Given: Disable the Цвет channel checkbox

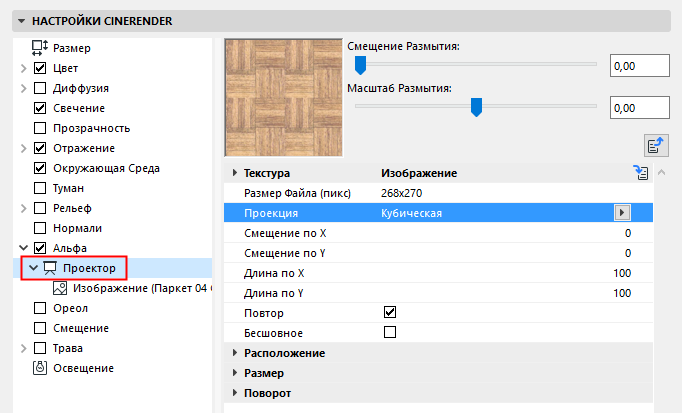Looking at the screenshot, I should [x=41, y=68].
